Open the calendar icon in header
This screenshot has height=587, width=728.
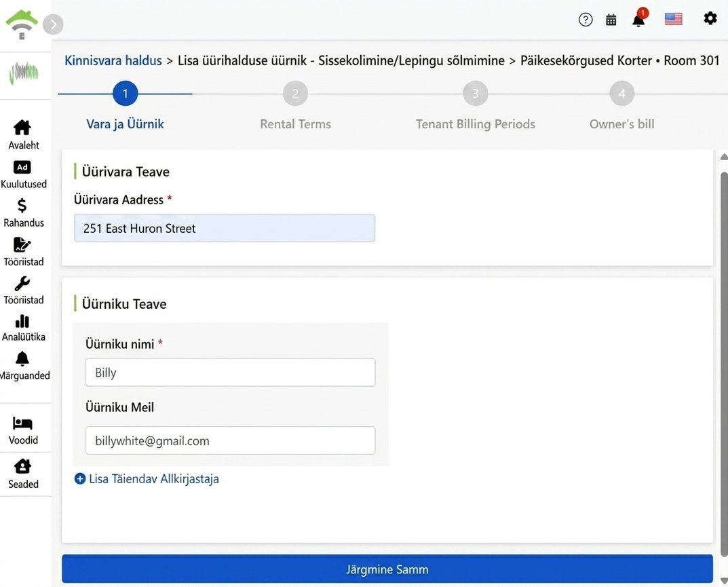coord(611,20)
